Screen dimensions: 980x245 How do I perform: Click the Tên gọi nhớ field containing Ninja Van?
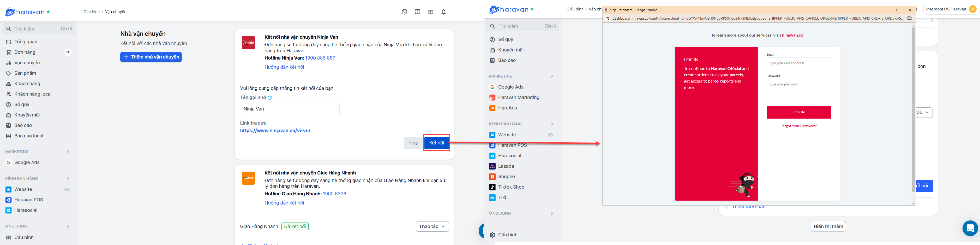point(290,109)
